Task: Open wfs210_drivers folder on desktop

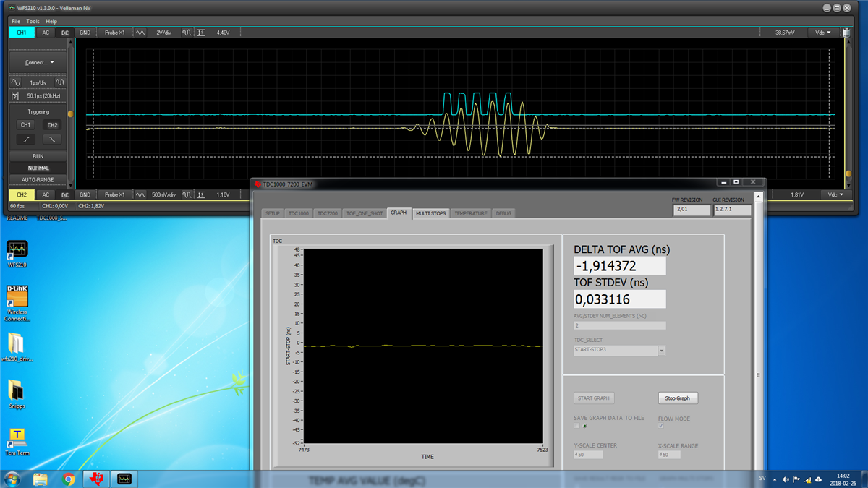Action: [x=17, y=347]
